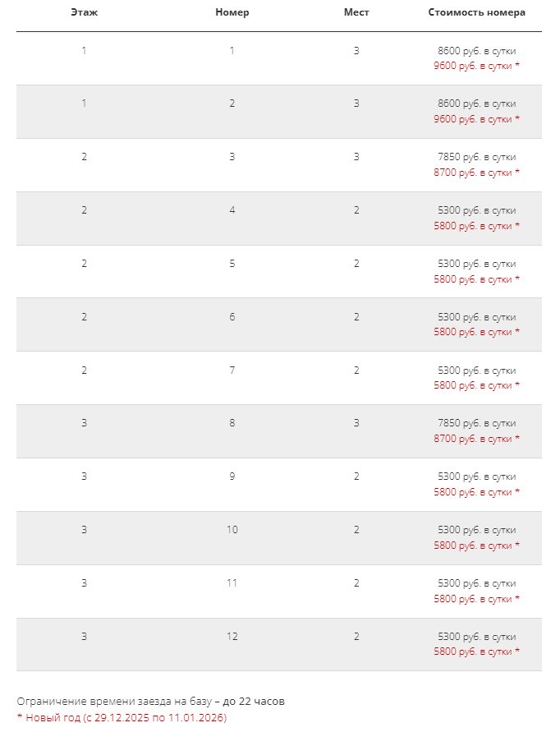
Task: Click the red 8700 руб. price for room 8
Action: point(476,439)
